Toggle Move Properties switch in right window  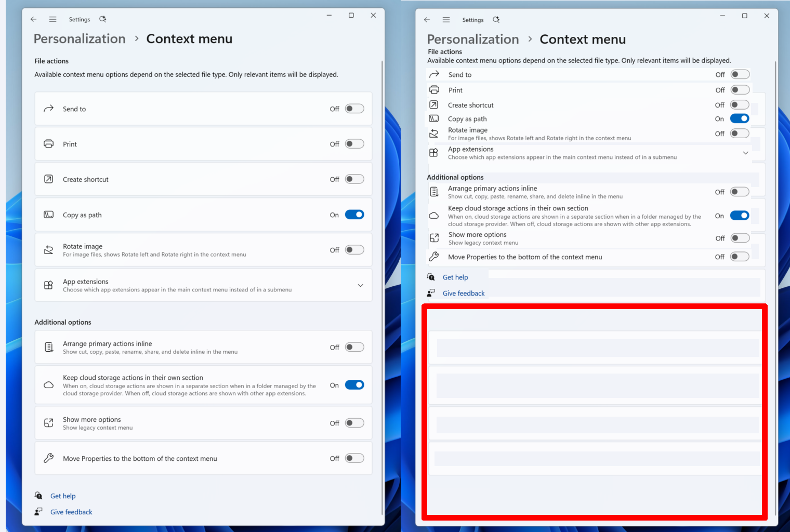coord(740,257)
